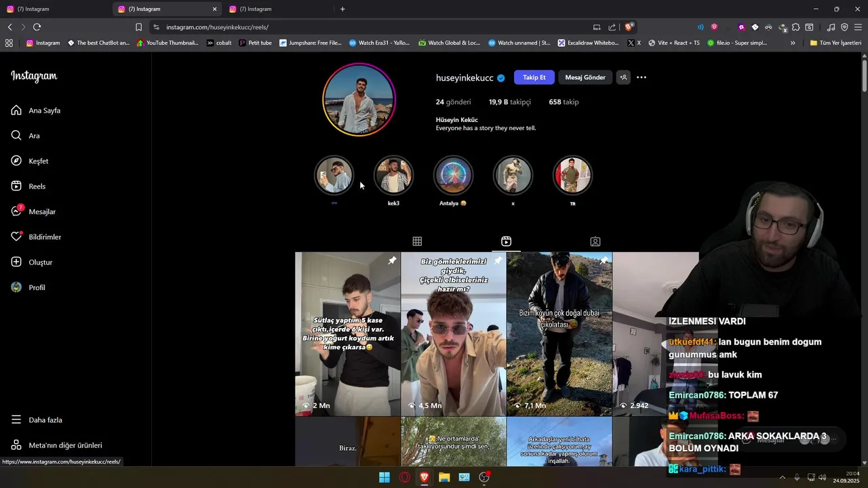The image size is (868, 488).
Task: Click the Takip Et button
Action: 534,77
